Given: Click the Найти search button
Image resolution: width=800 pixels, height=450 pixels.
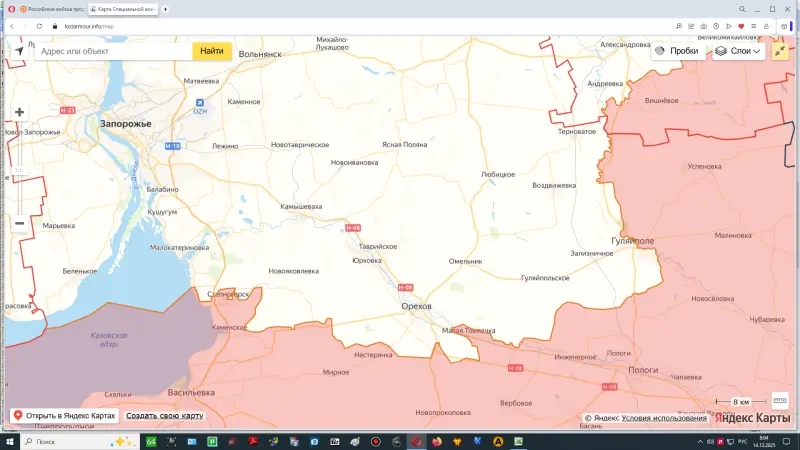Looking at the screenshot, I should tap(212, 50).
